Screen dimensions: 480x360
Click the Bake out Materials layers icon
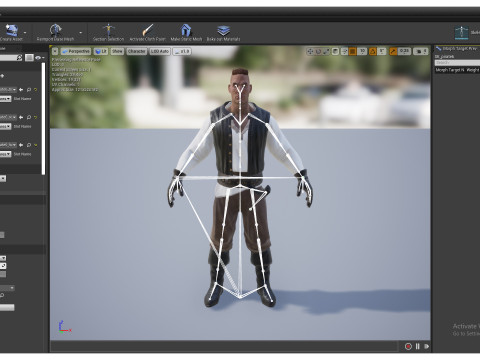click(x=223, y=30)
